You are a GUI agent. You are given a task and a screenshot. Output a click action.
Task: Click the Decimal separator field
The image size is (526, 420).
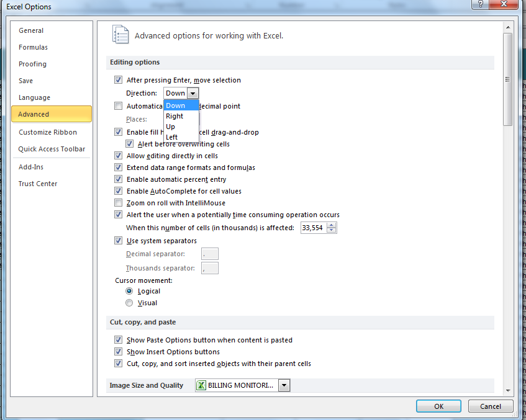210,254
